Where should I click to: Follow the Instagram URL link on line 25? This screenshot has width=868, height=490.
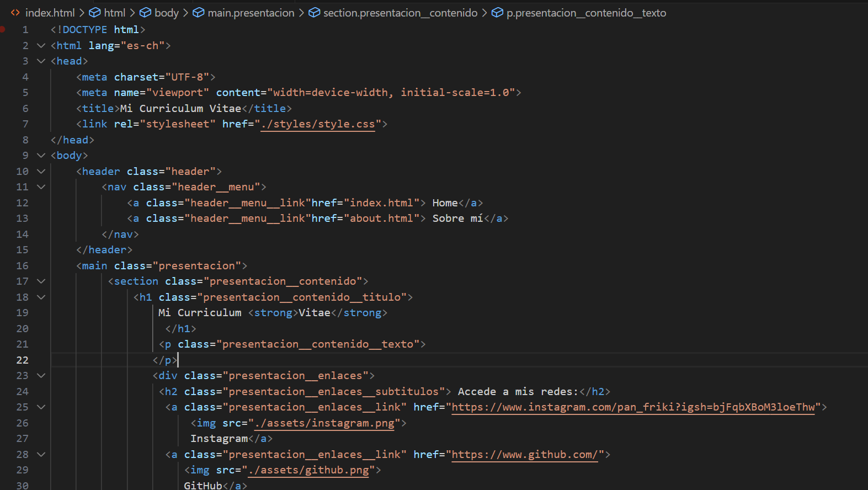[x=633, y=407]
